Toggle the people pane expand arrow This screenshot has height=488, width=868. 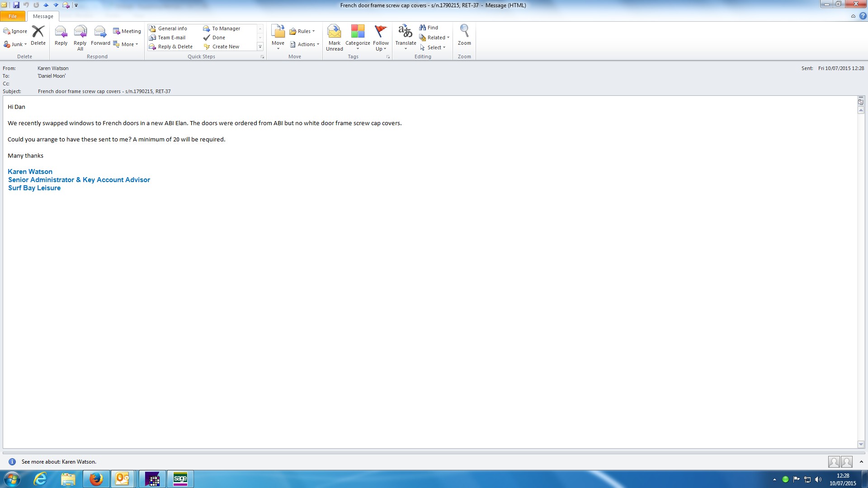coord(861,461)
